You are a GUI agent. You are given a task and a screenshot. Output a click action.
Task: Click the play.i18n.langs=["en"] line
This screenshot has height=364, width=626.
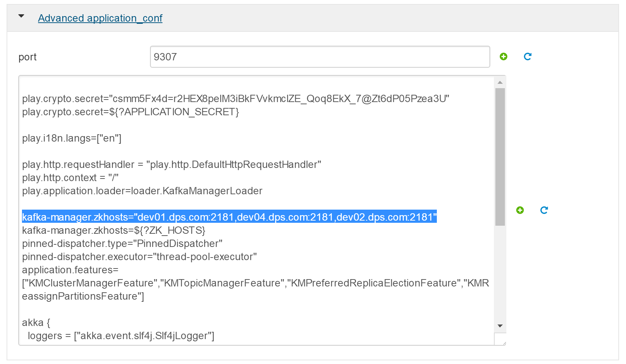72,138
